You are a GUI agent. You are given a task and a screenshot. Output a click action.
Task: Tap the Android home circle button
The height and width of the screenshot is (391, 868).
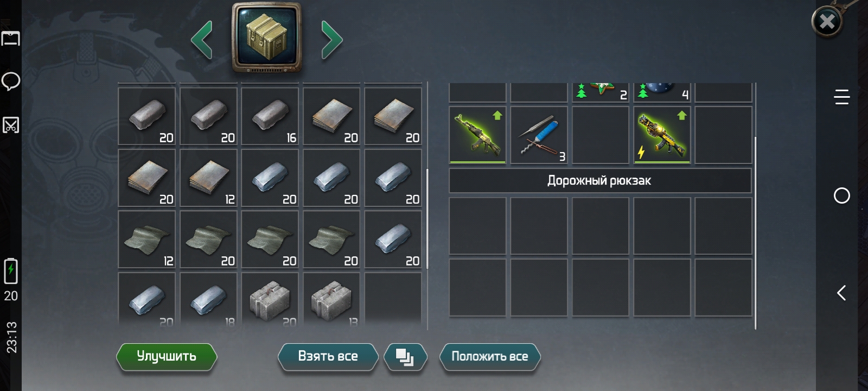[x=841, y=195]
